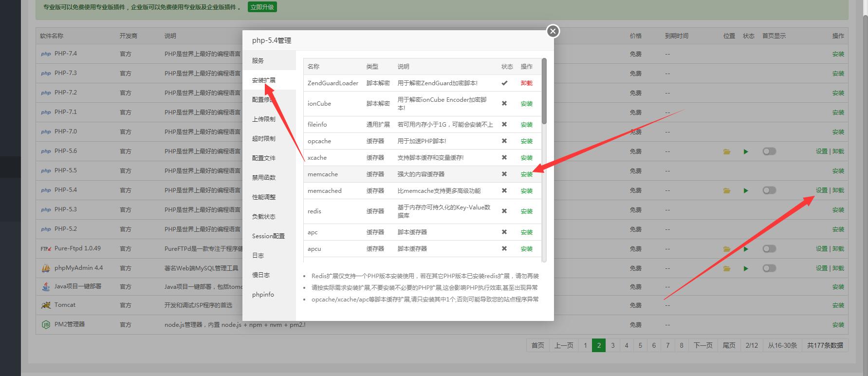Image resolution: width=868 pixels, height=376 pixels.
Task: Open folder icon for PHP-5.6 row
Action: 727,151
